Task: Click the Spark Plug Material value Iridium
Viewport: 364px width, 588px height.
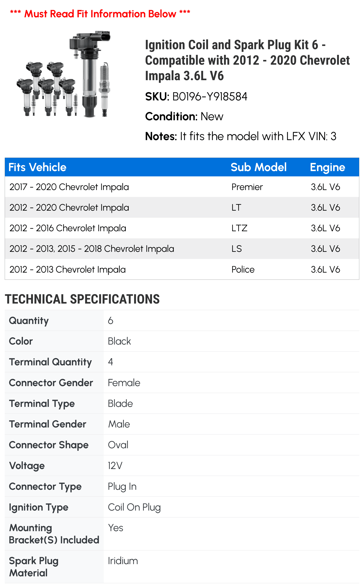Action: point(123,561)
